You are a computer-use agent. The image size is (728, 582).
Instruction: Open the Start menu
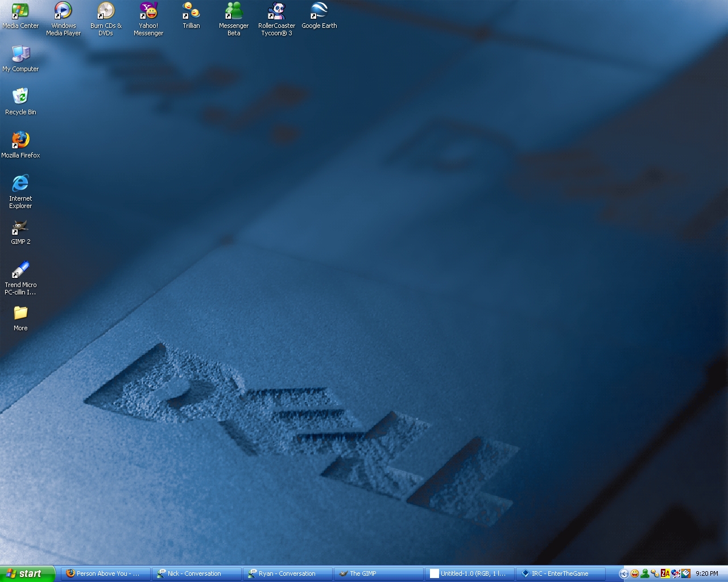[27, 573]
